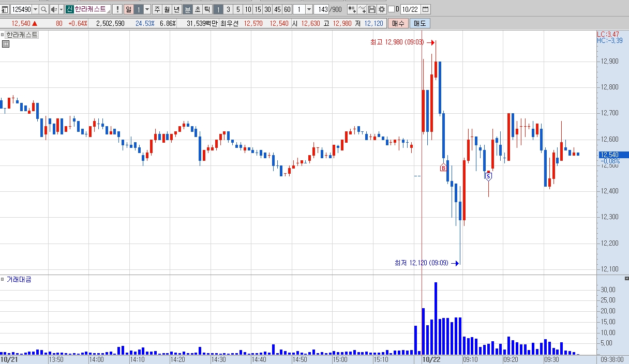
Task: Select the 주 weekly period button
Action: click(x=157, y=9)
